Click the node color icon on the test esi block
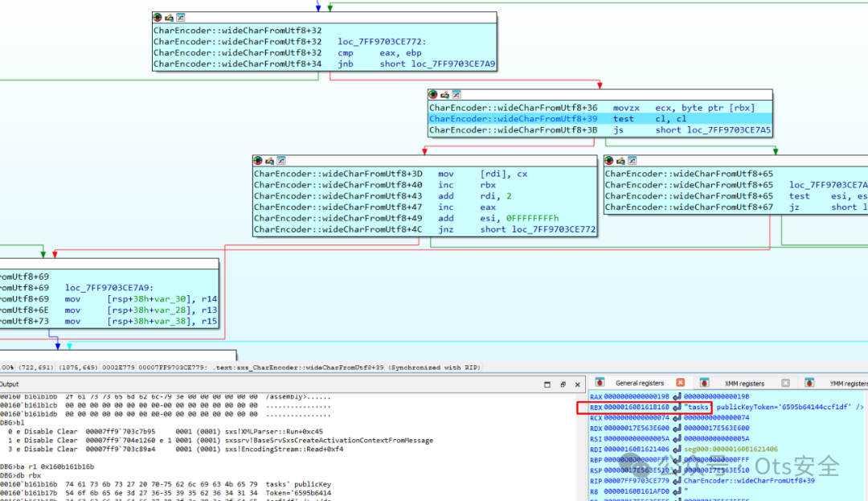 [609, 161]
